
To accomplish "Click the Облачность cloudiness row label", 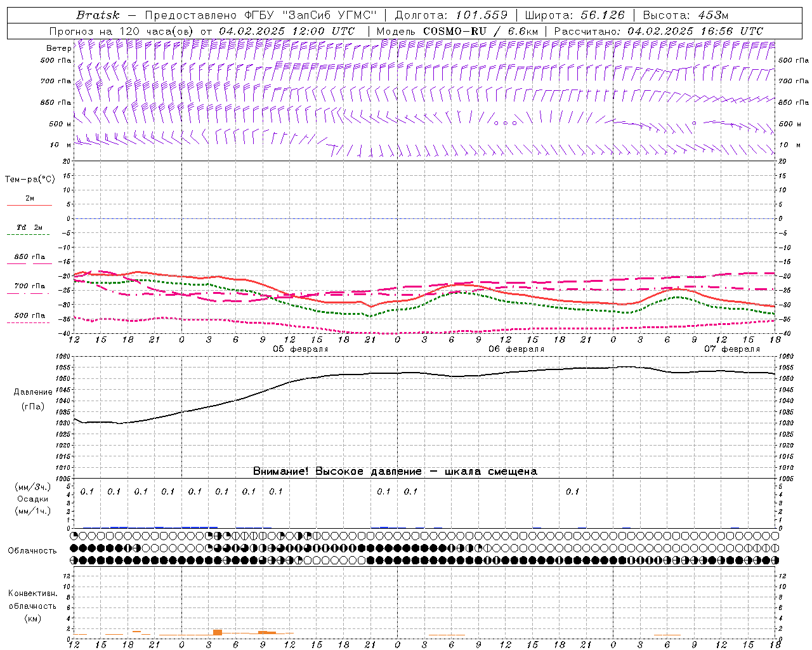I will pos(32,550).
